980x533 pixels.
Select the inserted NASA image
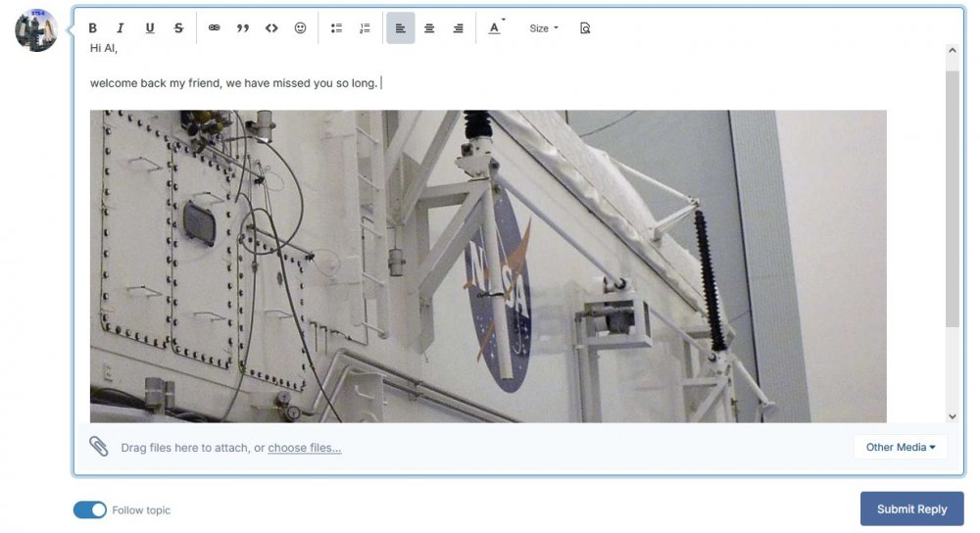[x=487, y=266]
